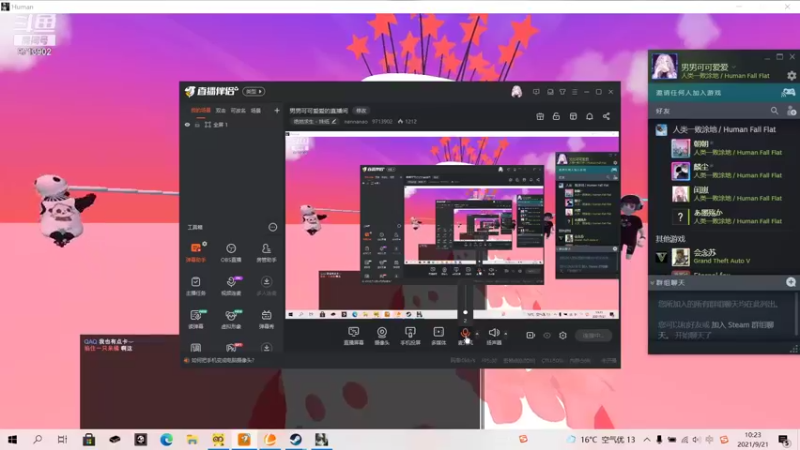The width and height of the screenshot is (800, 450).
Task: Open the 弹幕秀 danmaku show tool
Action: coord(266,319)
